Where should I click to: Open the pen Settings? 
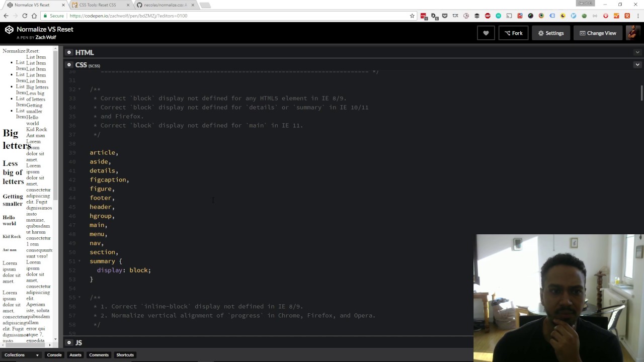click(551, 33)
